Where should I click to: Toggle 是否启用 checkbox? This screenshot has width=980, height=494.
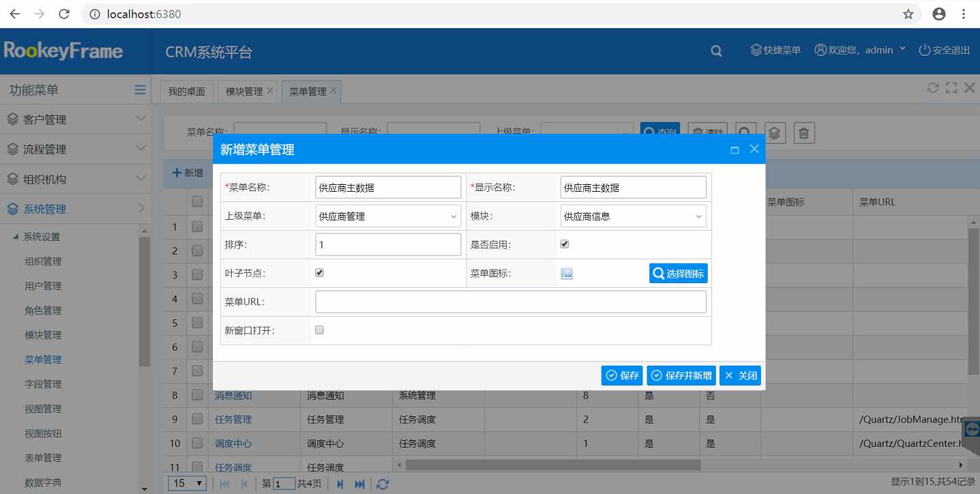coord(565,244)
